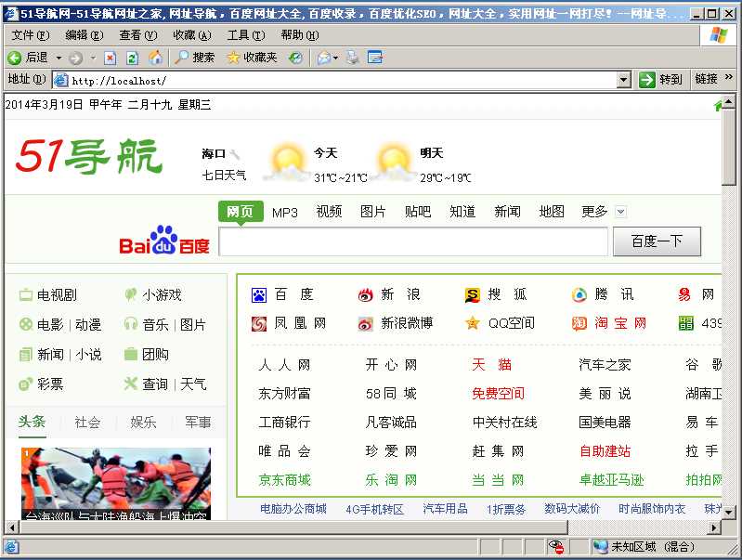Switch to the 地图 search tab

point(552,212)
